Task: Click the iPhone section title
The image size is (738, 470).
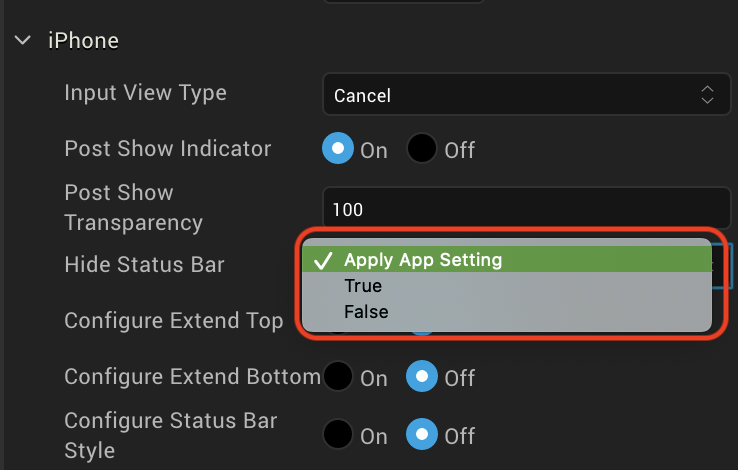Action: click(83, 40)
